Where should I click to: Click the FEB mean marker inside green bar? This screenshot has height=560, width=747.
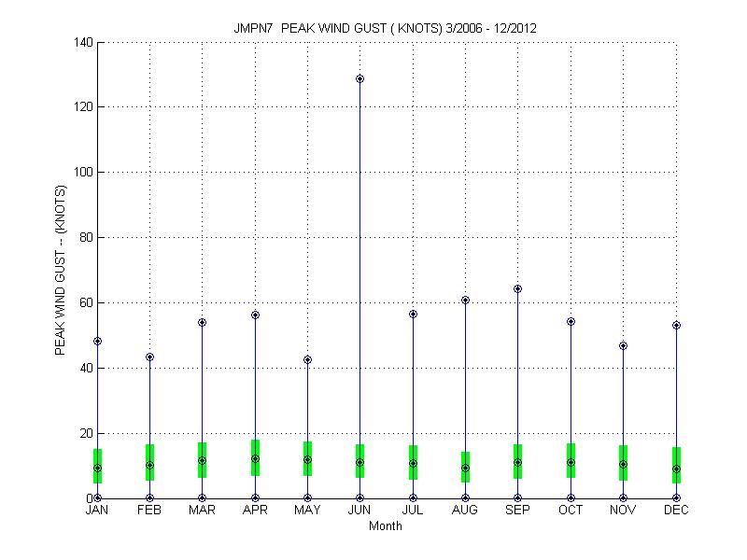(149, 465)
